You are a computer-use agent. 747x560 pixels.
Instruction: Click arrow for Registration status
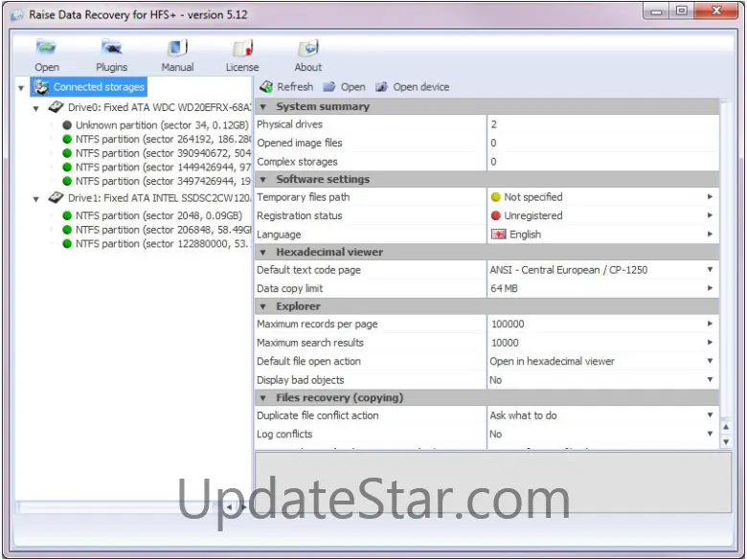click(710, 215)
